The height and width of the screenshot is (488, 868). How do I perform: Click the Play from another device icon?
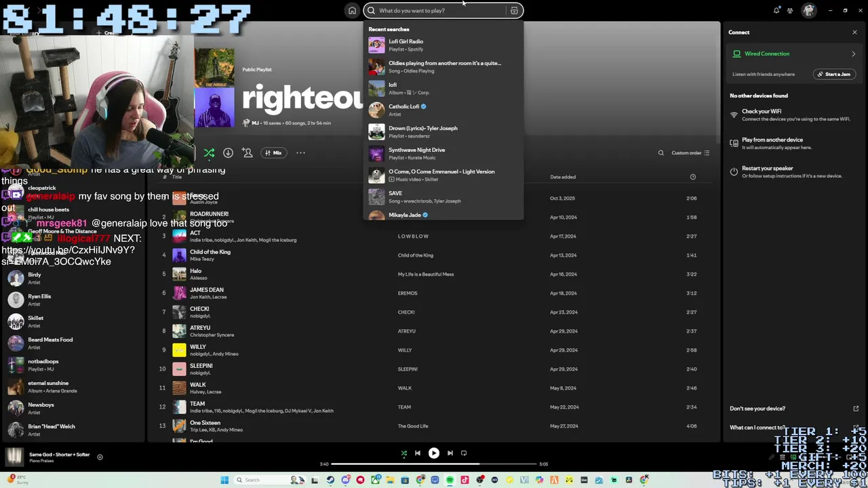(x=734, y=143)
